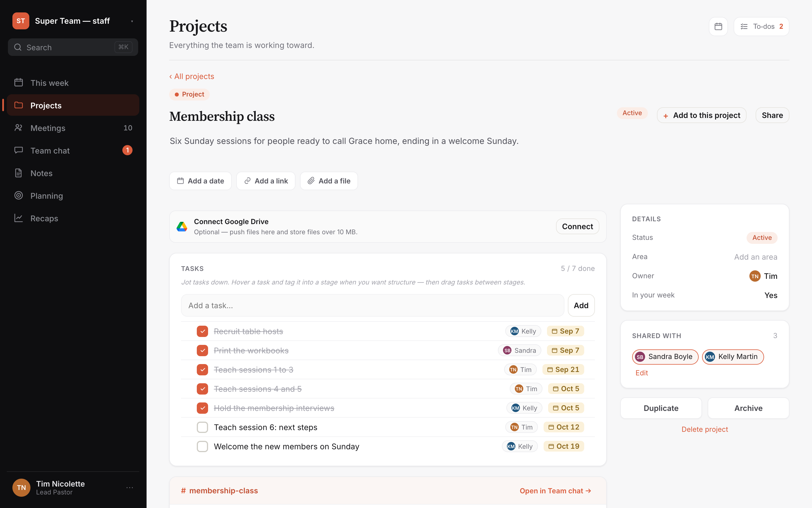Screen dimensions: 812x508
Task: Open Oct 5 date on membership interviews
Action: (x=566, y=408)
